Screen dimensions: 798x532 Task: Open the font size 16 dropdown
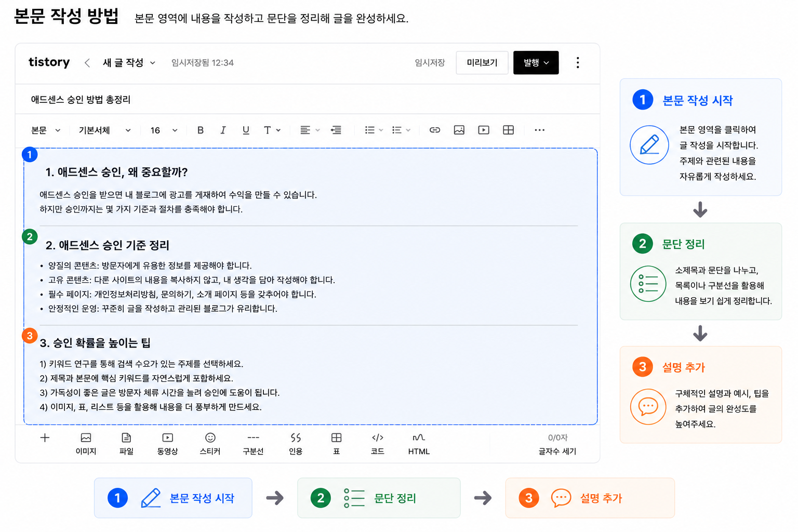[x=164, y=130]
